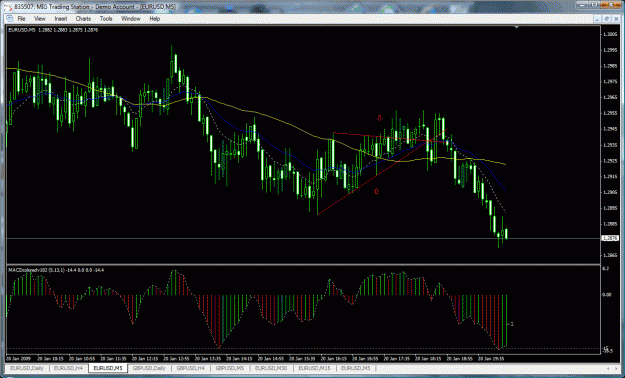Click the 20 Jan 12:55 time label
The height and width of the screenshot is (378, 625).
point(175,358)
